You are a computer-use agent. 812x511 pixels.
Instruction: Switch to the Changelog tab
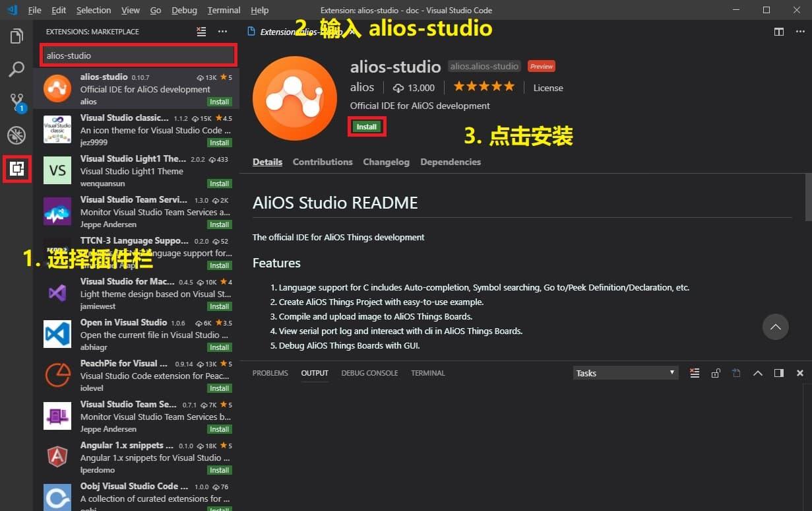(386, 162)
